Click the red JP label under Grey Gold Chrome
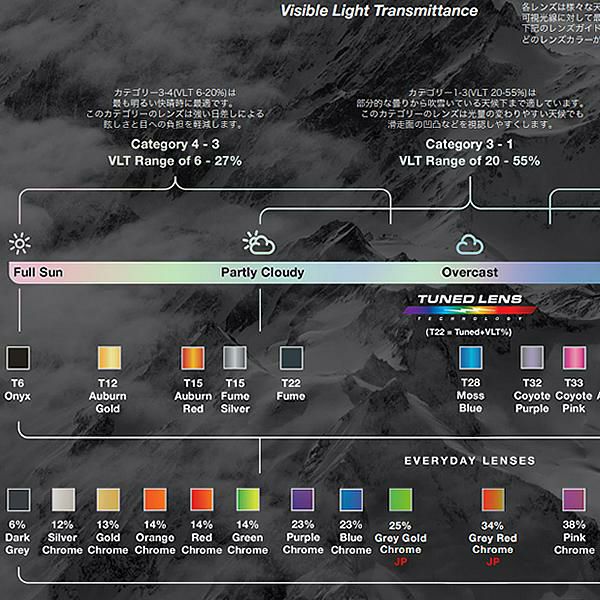The width and height of the screenshot is (600, 600). (401, 563)
